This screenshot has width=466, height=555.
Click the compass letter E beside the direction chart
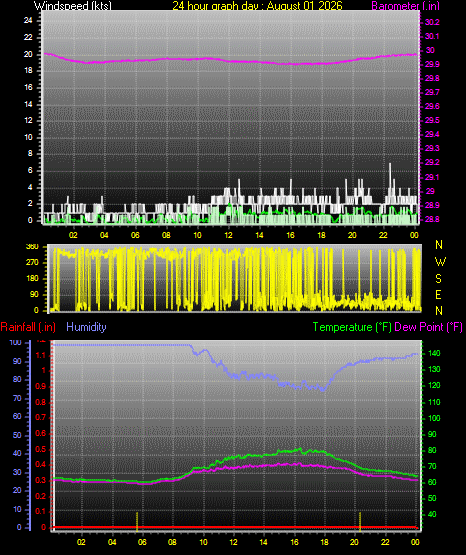point(438,294)
